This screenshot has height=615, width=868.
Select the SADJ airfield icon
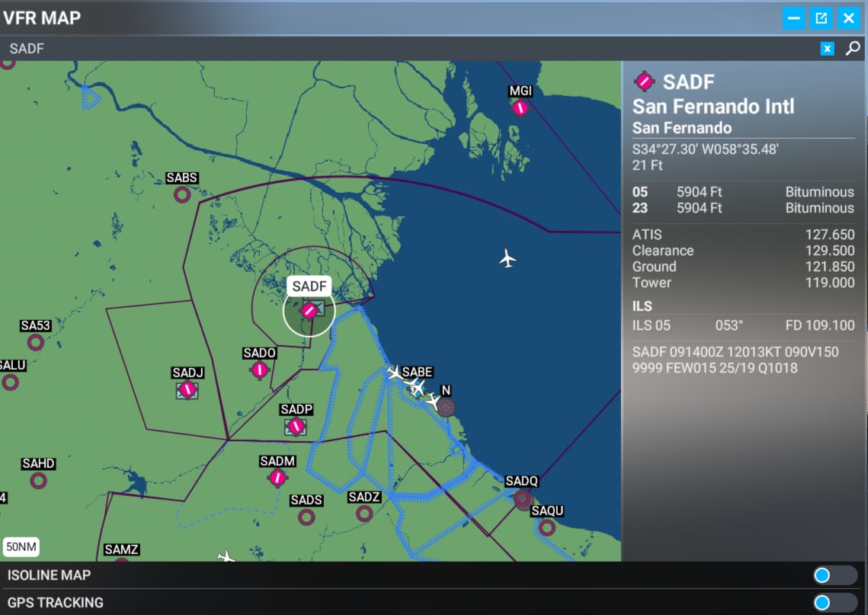tap(187, 391)
